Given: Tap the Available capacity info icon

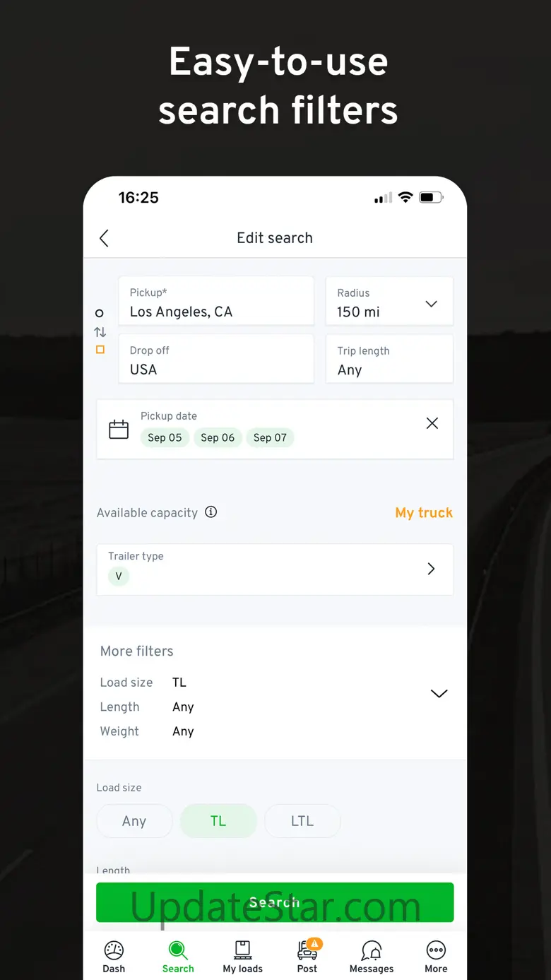Looking at the screenshot, I should coord(211,512).
